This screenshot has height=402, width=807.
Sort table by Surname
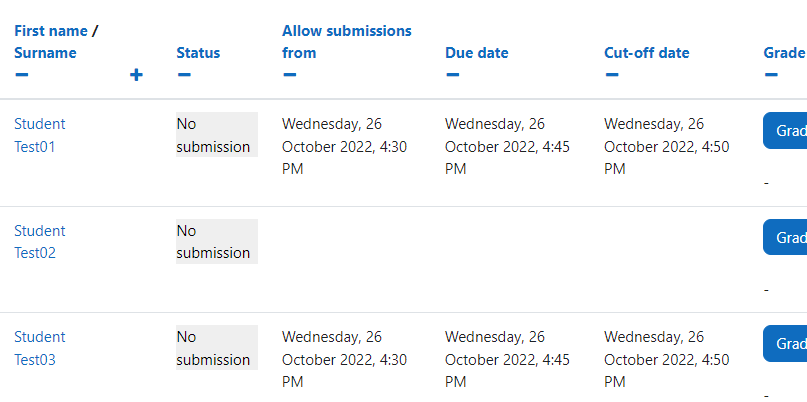click(x=45, y=53)
